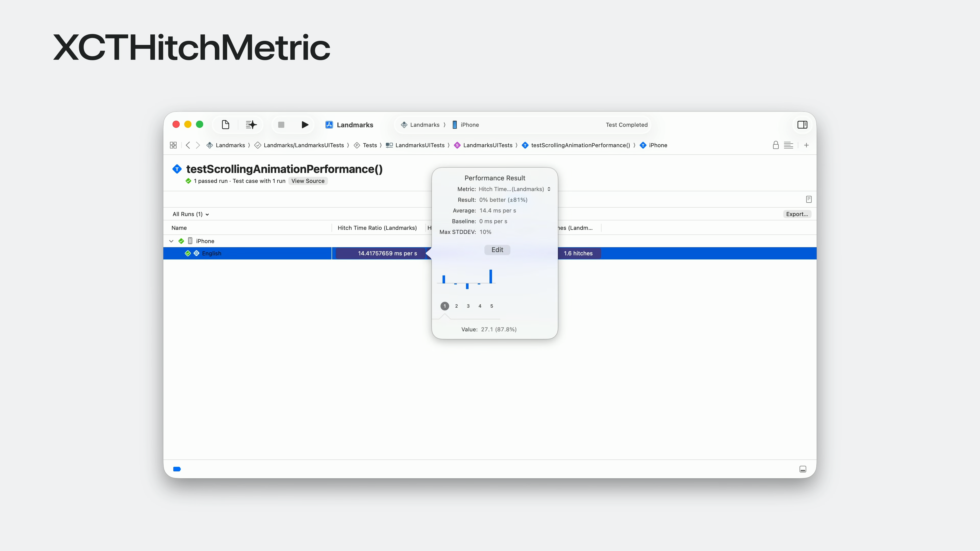Click the Export... button
The height and width of the screenshot is (551, 980).
click(x=797, y=214)
